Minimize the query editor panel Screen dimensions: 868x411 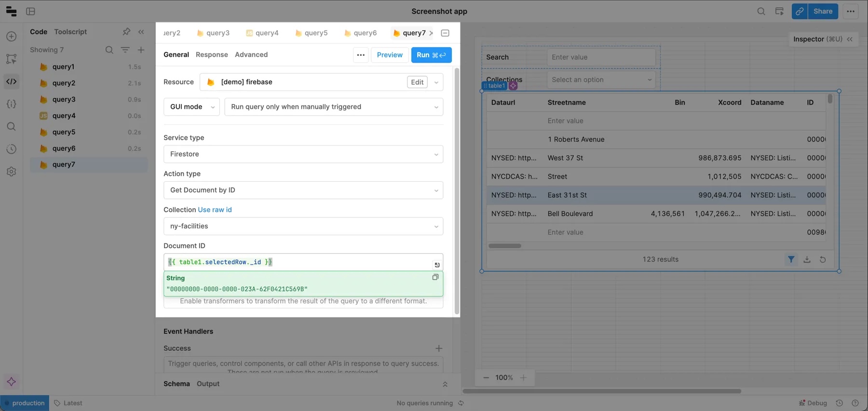445,33
